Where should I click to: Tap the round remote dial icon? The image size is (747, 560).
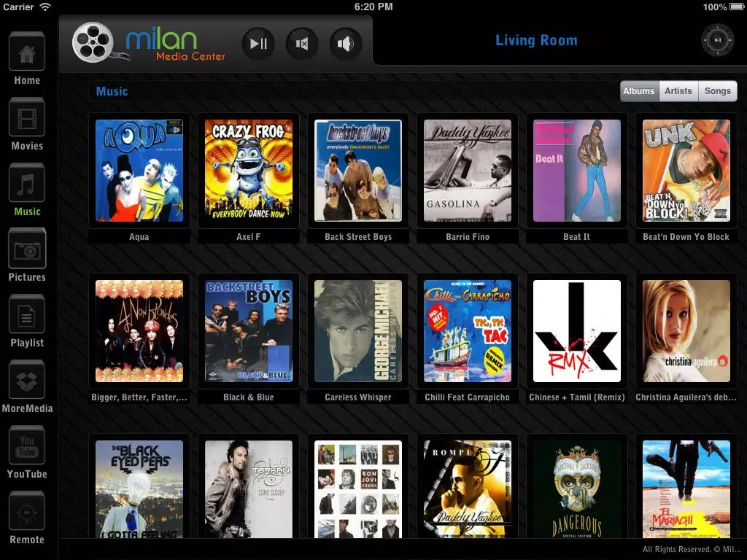[718, 41]
